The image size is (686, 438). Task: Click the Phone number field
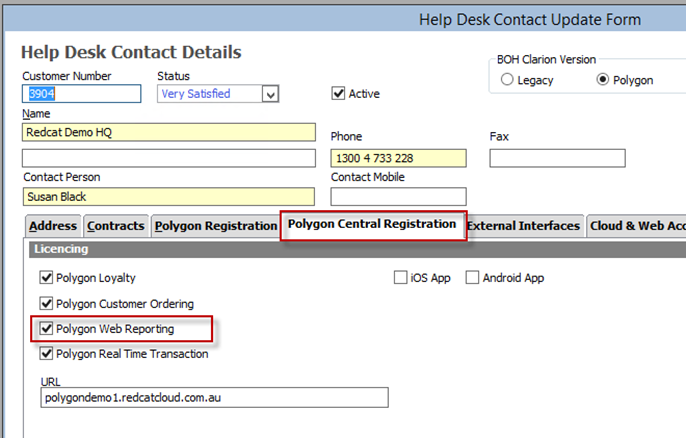pos(398,158)
